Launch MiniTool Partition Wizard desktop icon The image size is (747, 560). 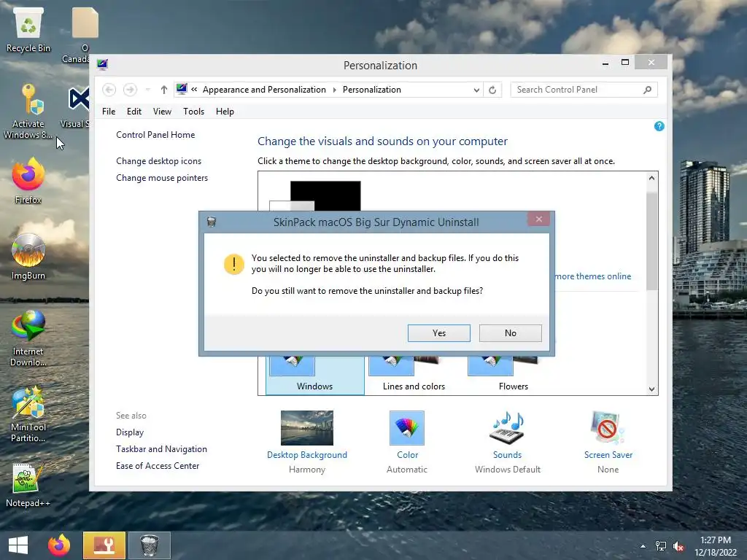pos(28,414)
